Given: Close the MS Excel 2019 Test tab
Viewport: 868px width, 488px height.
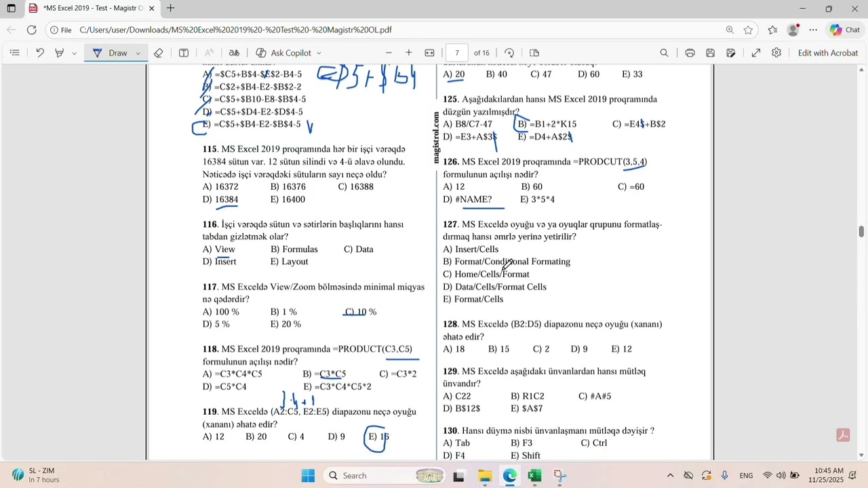Looking at the screenshot, I should [151, 9].
